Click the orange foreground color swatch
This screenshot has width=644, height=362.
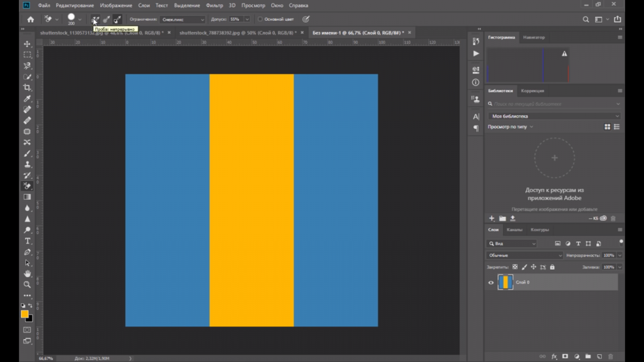pos(25,314)
